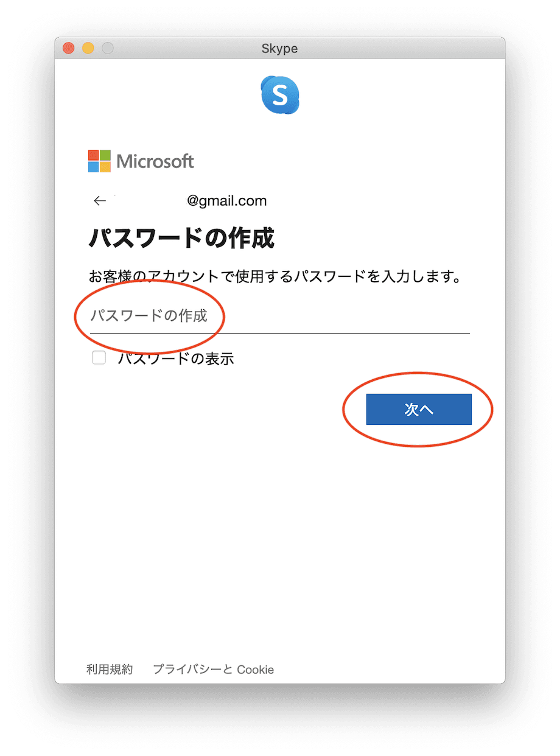Click the underline beneath the password field
This screenshot has width=560, height=756.
(x=280, y=333)
